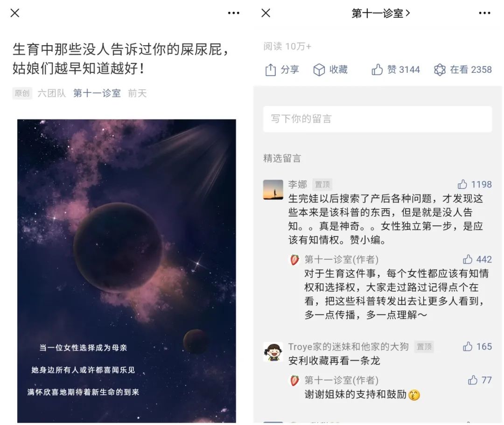504x425 pixels.
Task: Close the 第十一诊室 comments page
Action: click(266, 13)
